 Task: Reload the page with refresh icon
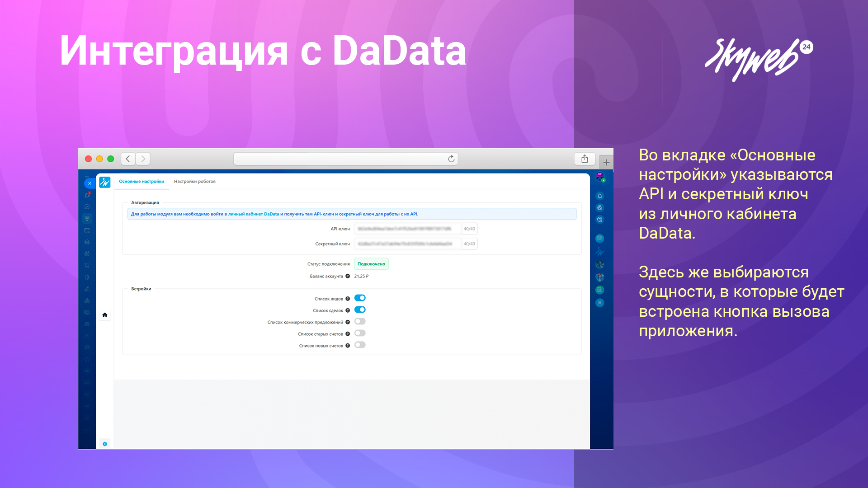[451, 159]
